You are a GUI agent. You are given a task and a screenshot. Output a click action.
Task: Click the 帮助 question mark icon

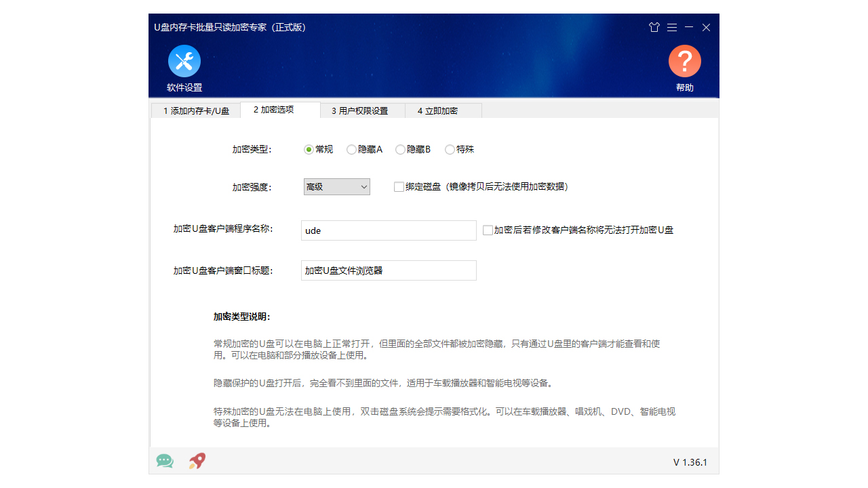click(684, 60)
